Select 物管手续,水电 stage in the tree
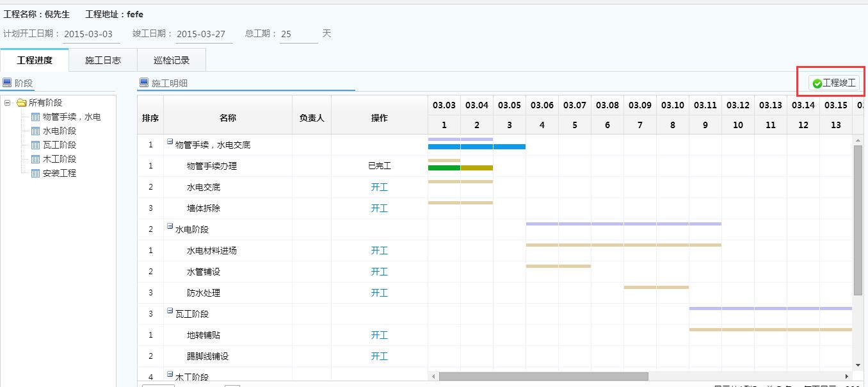 click(x=72, y=117)
